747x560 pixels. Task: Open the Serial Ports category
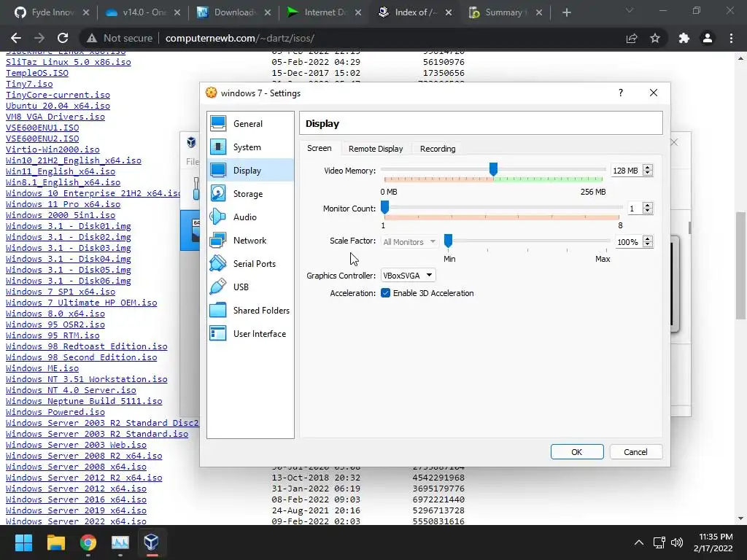tap(250, 264)
